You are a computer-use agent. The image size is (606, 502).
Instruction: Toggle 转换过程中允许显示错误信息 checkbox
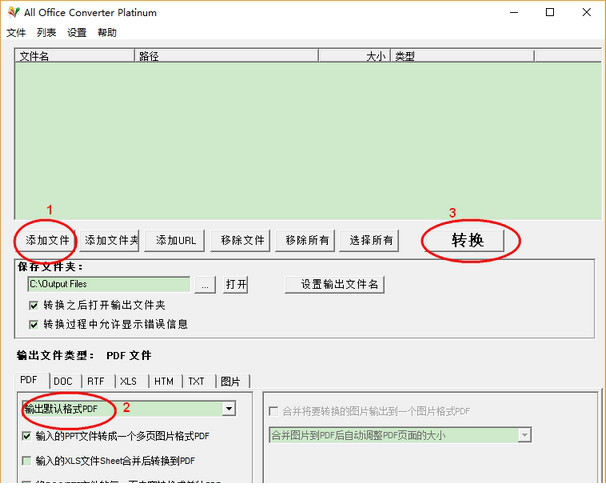pos(34,324)
